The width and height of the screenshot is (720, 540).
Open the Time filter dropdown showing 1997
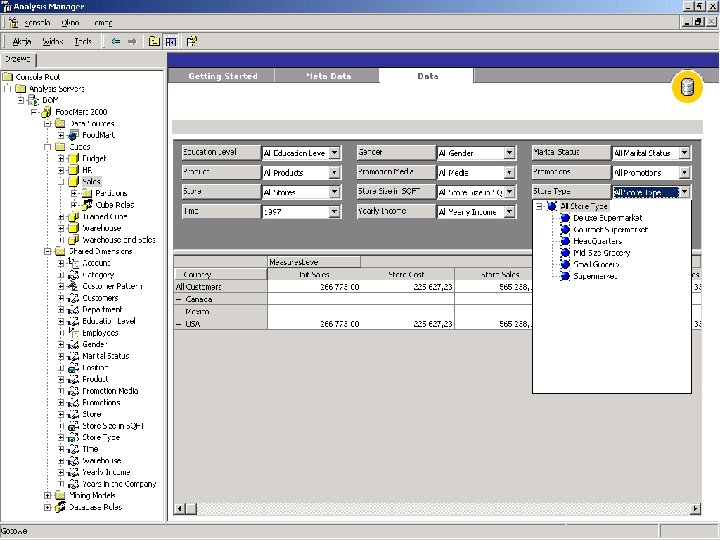pos(334,212)
